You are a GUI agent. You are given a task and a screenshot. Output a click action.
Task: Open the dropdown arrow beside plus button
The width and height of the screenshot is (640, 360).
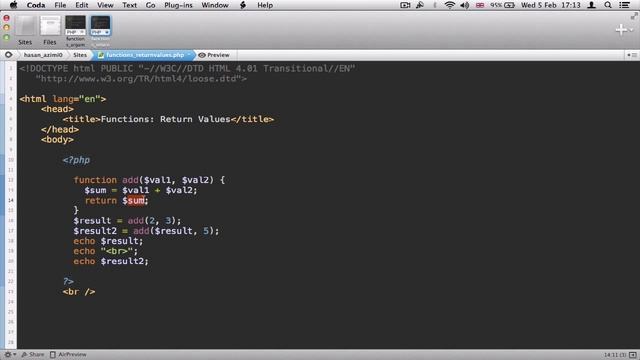pyautogui.click(x=631, y=30)
